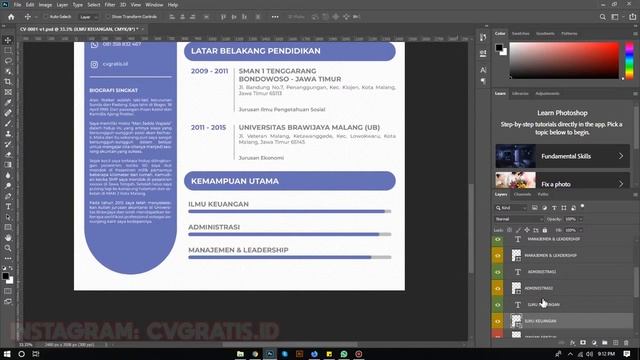Select the Move tool
Viewport: 640px width, 360px height.
pos(8,40)
